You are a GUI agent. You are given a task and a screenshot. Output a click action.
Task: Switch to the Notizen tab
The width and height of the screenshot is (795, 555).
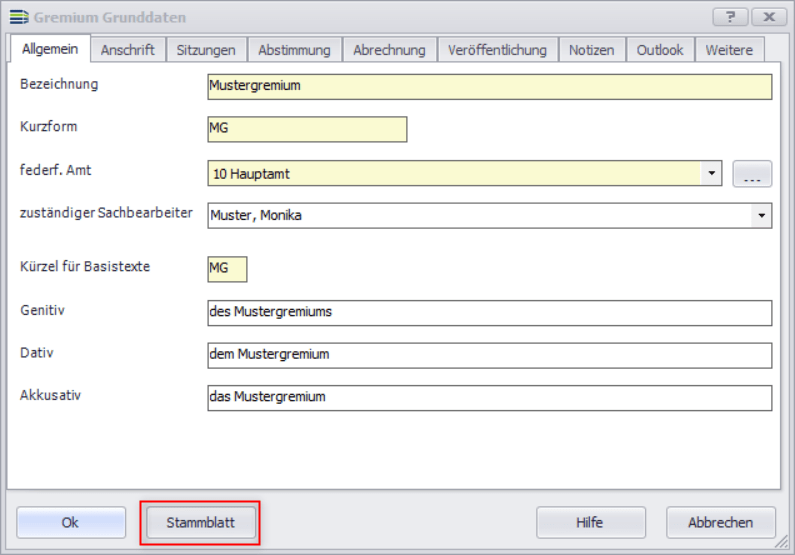pos(591,49)
